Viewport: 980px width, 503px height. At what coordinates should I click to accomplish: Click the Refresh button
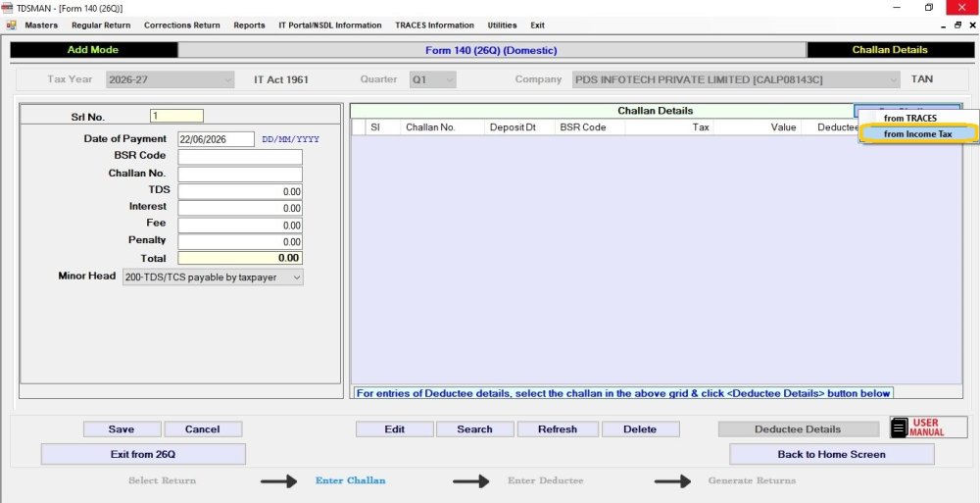coord(558,429)
